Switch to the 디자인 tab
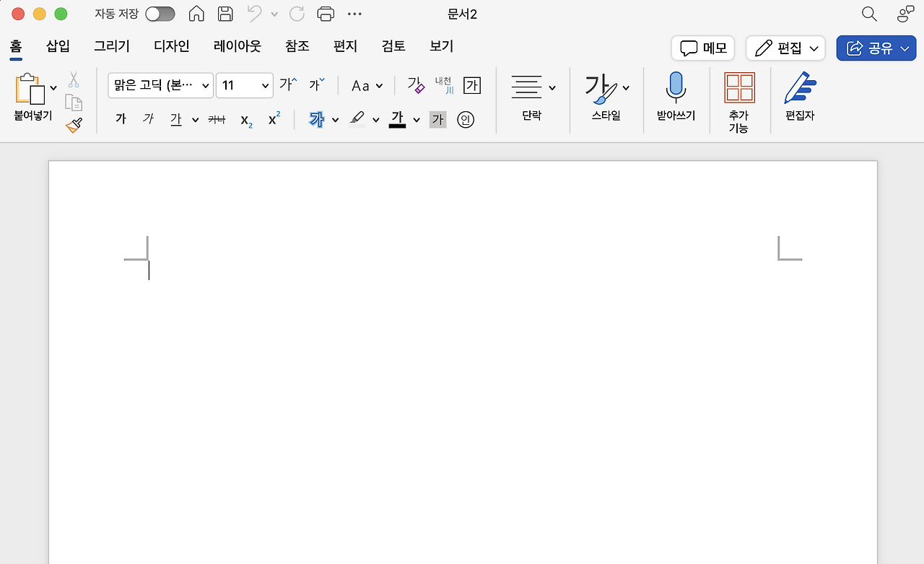This screenshot has width=924, height=564. (172, 46)
